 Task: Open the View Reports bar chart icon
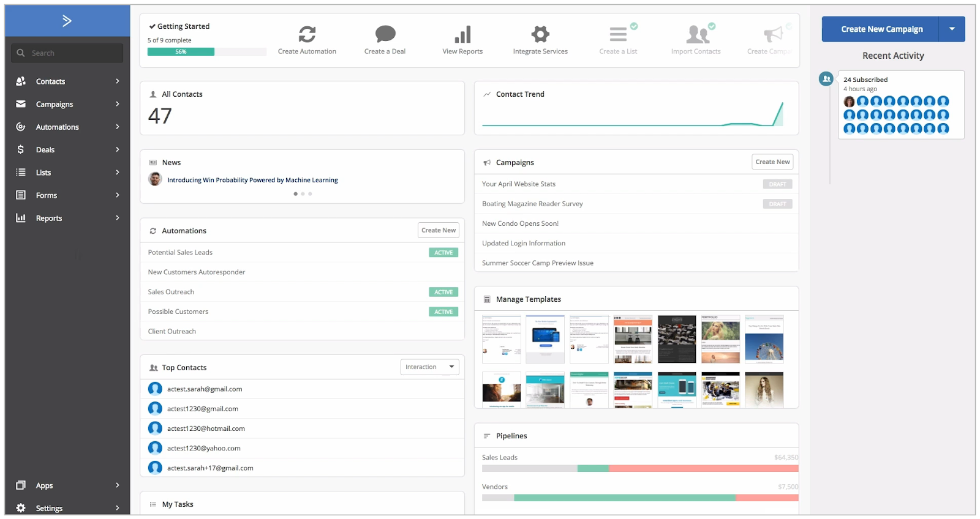coord(462,34)
